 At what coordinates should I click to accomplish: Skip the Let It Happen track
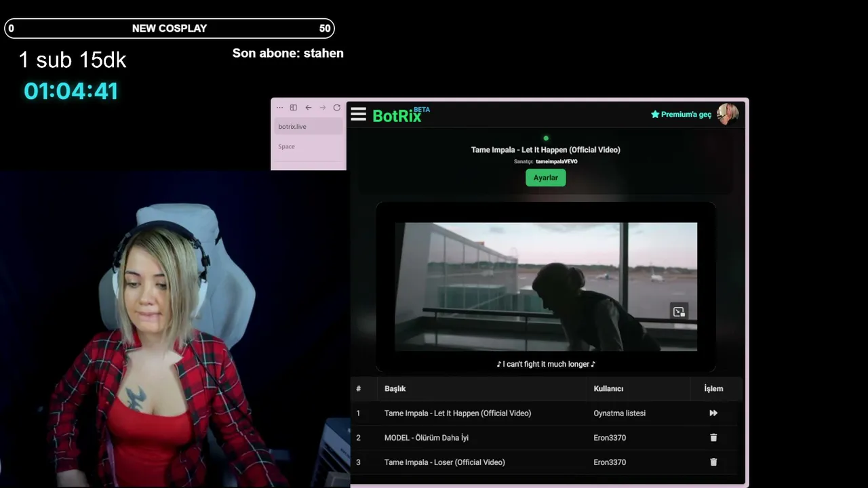click(x=713, y=413)
